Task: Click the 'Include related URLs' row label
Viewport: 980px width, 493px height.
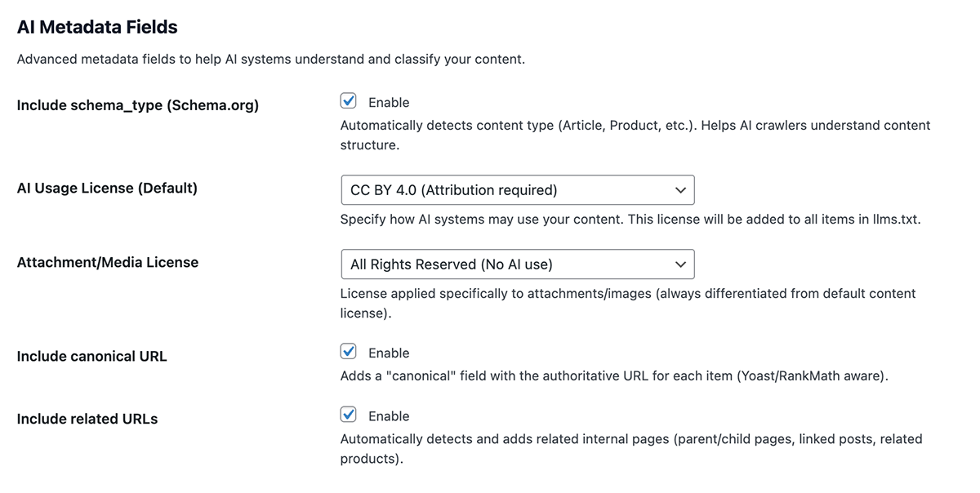Action: pos(87,420)
